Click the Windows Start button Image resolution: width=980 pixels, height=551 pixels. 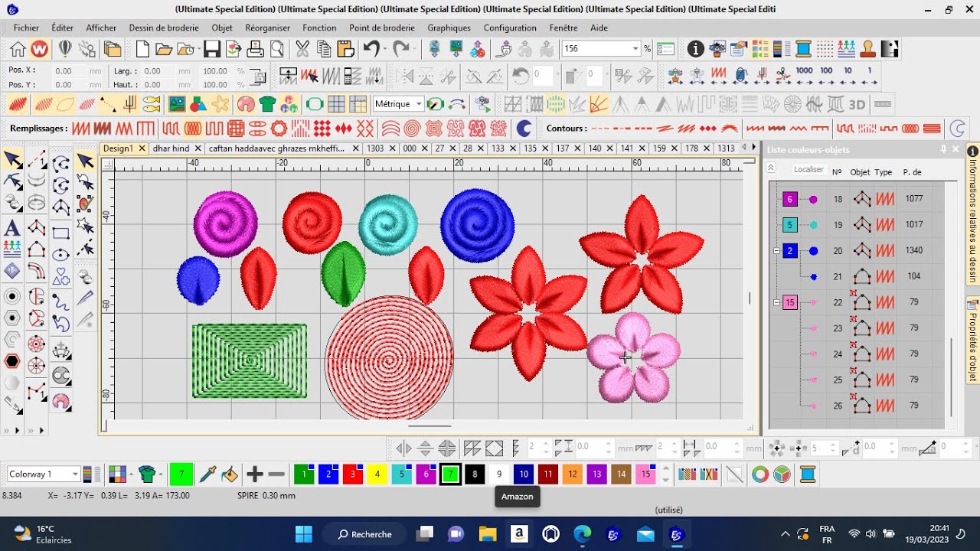pos(304,534)
